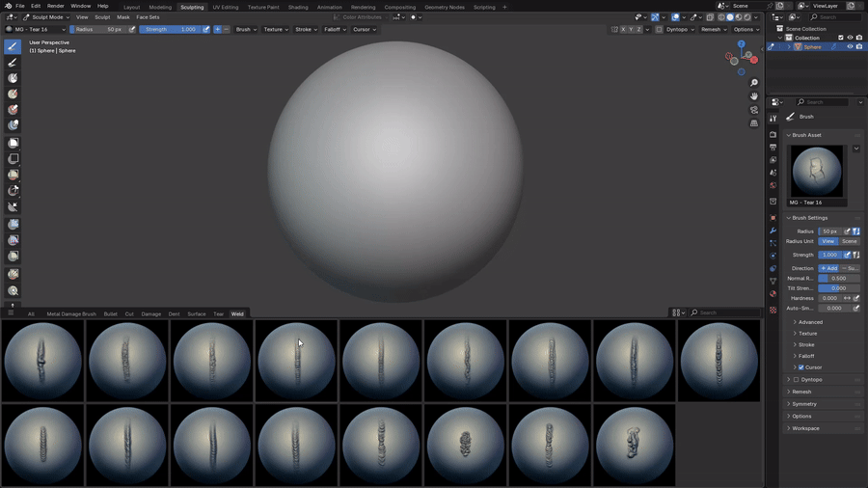Image resolution: width=868 pixels, height=488 pixels.
Task: Switch perspective/orthographic projection icon
Action: point(754,122)
